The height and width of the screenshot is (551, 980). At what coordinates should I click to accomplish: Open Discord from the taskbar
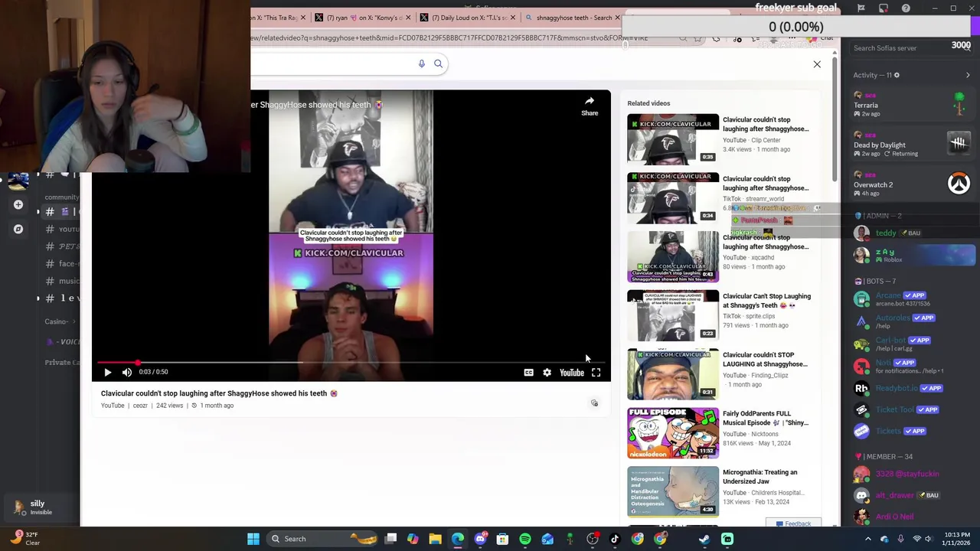(x=480, y=539)
